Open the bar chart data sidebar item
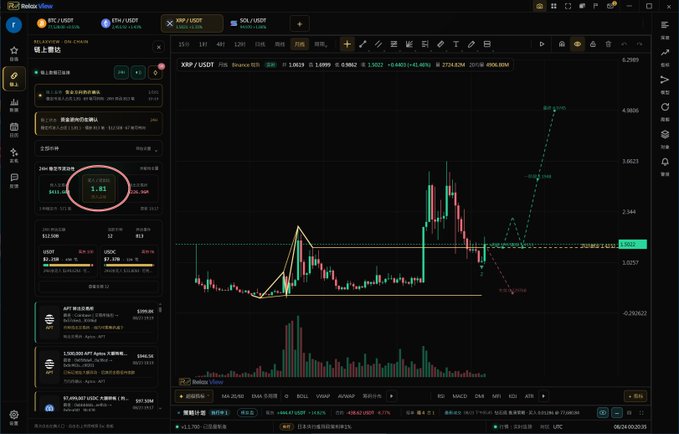 [x=14, y=104]
